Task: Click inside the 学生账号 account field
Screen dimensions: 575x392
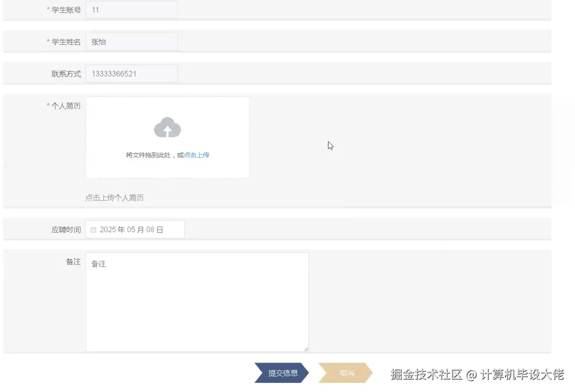Action: pos(130,9)
